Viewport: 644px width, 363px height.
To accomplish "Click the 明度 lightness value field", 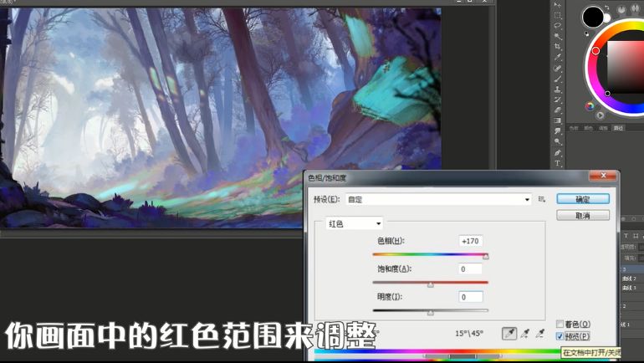I will point(469,297).
